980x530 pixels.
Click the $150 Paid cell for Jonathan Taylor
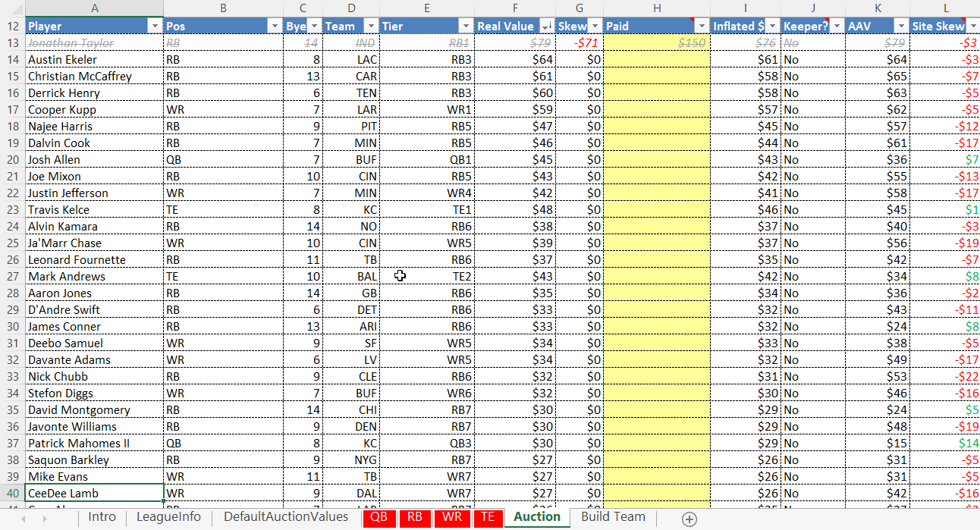point(657,42)
